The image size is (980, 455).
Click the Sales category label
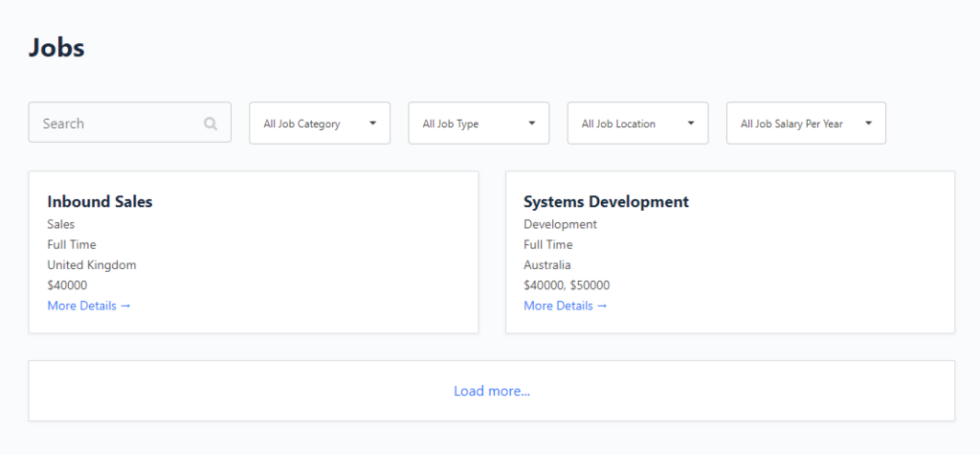(x=61, y=224)
